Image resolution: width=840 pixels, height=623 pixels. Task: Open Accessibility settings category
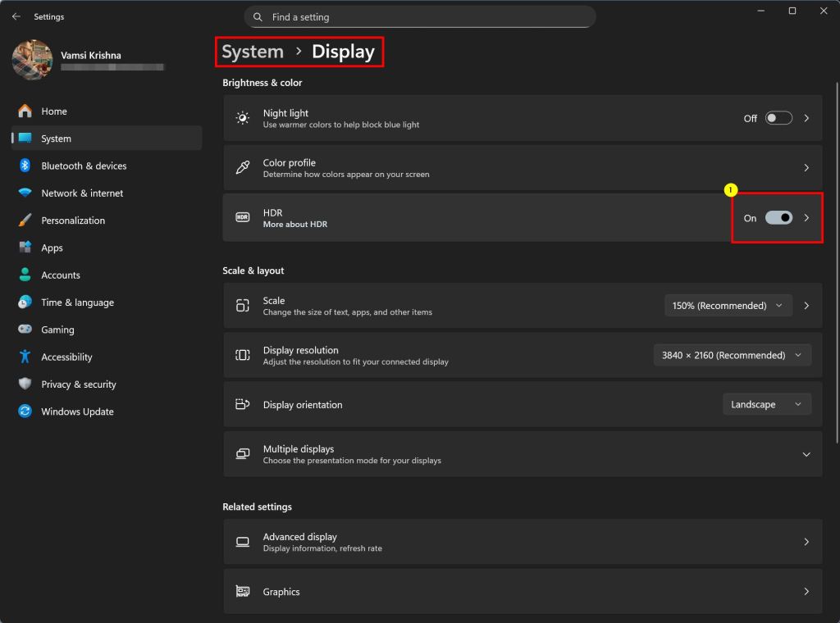coord(107,357)
